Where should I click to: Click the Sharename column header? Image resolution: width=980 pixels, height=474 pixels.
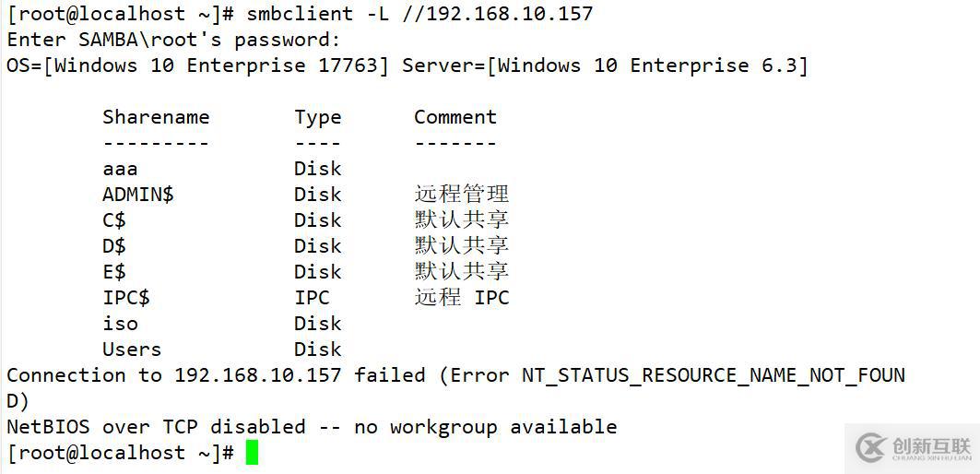pos(156,117)
